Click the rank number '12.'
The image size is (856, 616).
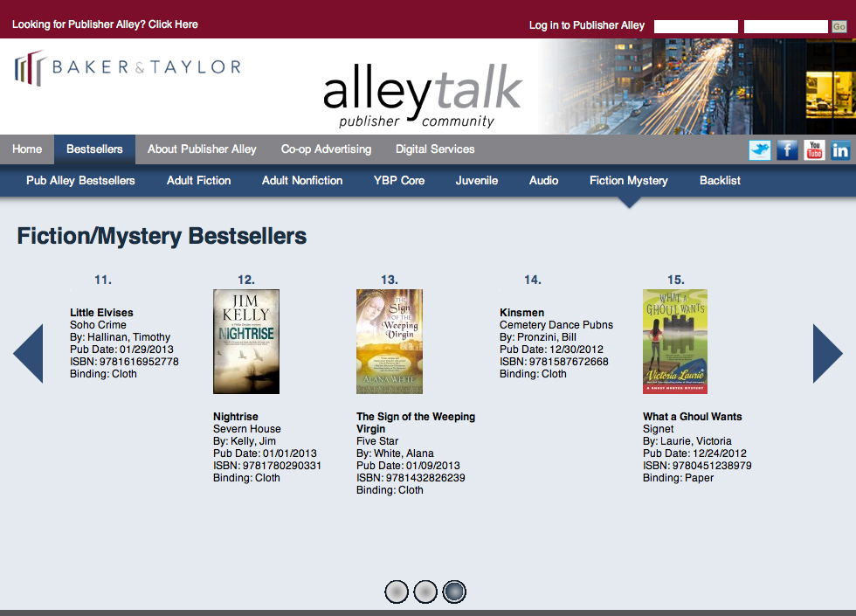click(246, 280)
